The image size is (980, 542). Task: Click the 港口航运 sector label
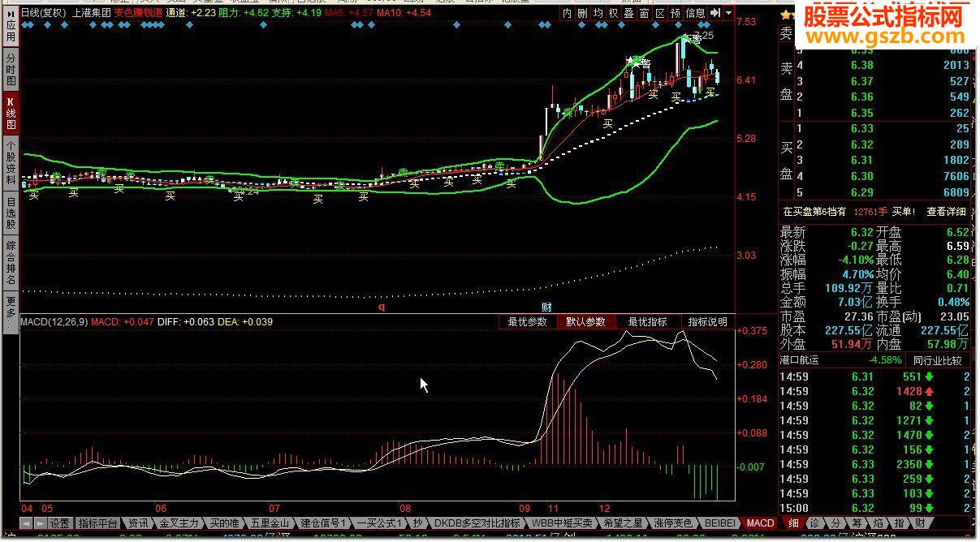coord(800,360)
